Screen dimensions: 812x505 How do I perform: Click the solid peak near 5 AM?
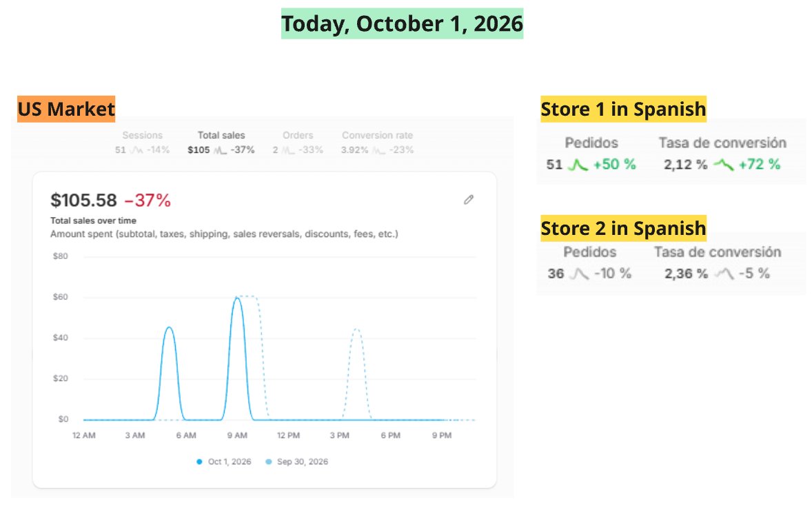click(x=169, y=328)
